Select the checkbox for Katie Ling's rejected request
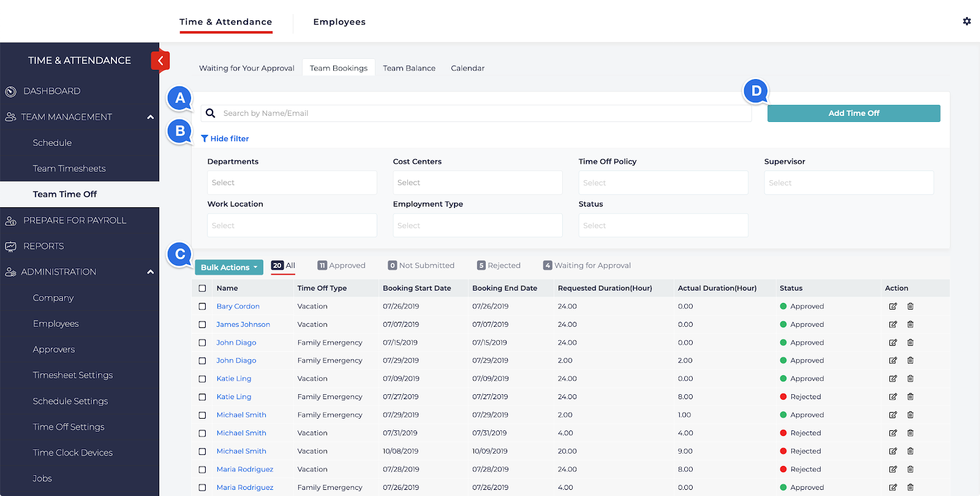Screen dimensions: 980x496 click(x=202, y=397)
